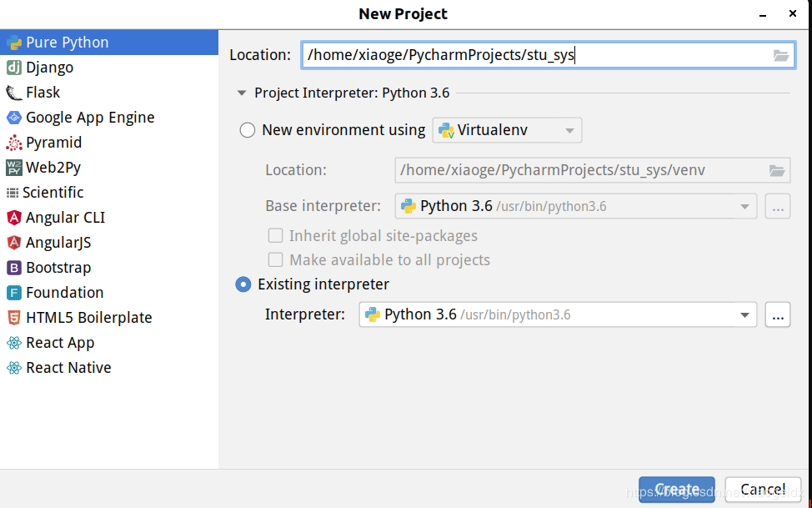Toggle Make available to all projects checkbox
The image size is (812, 508).
(x=275, y=259)
